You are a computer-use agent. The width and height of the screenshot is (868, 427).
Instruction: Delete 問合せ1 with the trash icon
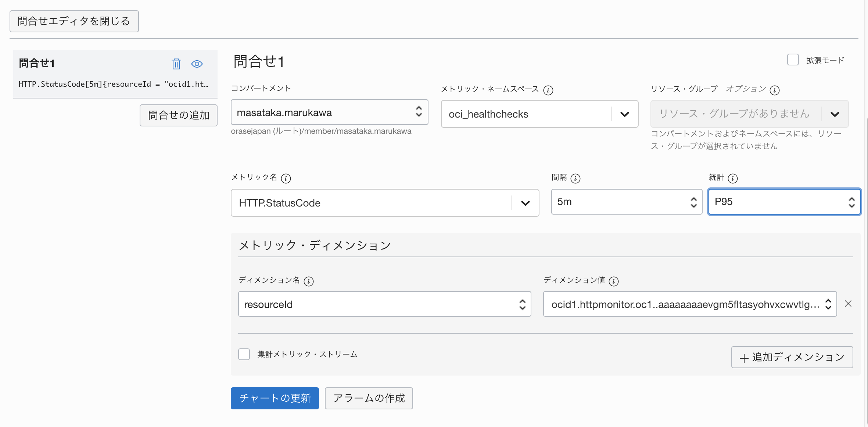176,64
